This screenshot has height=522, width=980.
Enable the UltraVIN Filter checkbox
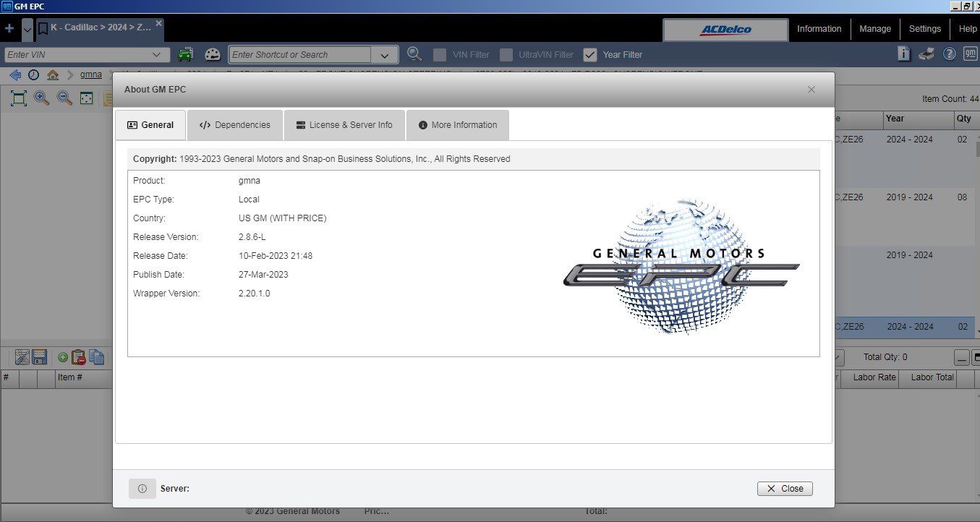pos(506,54)
